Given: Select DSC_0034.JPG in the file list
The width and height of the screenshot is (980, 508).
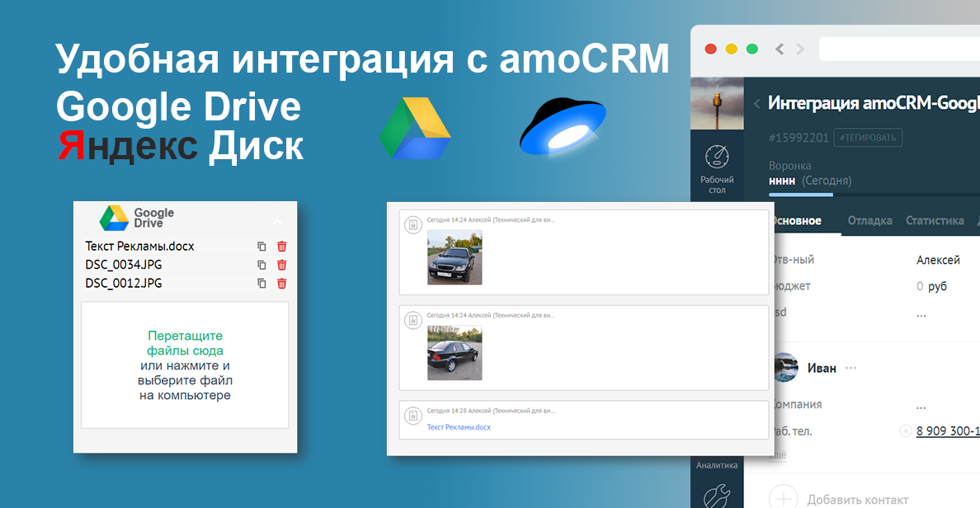Looking at the screenshot, I should (124, 265).
